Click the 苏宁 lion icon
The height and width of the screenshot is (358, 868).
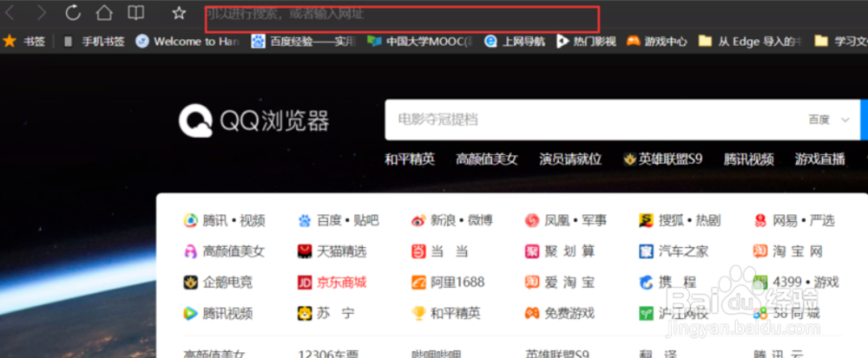(x=305, y=314)
